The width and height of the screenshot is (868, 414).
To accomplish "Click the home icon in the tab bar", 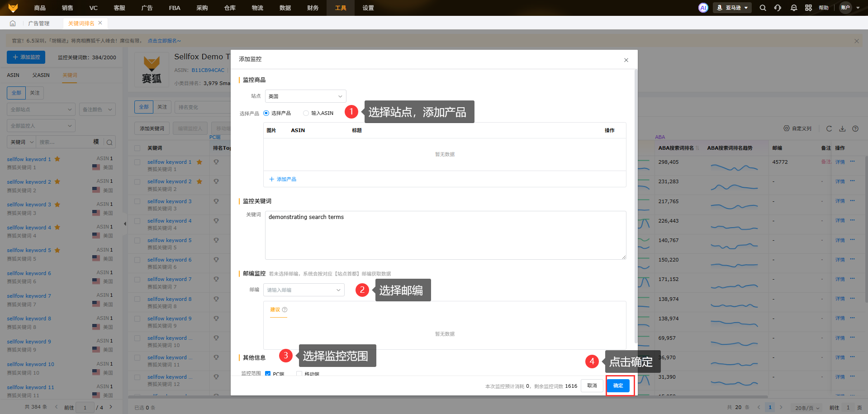I will click(x=13, y=23).
